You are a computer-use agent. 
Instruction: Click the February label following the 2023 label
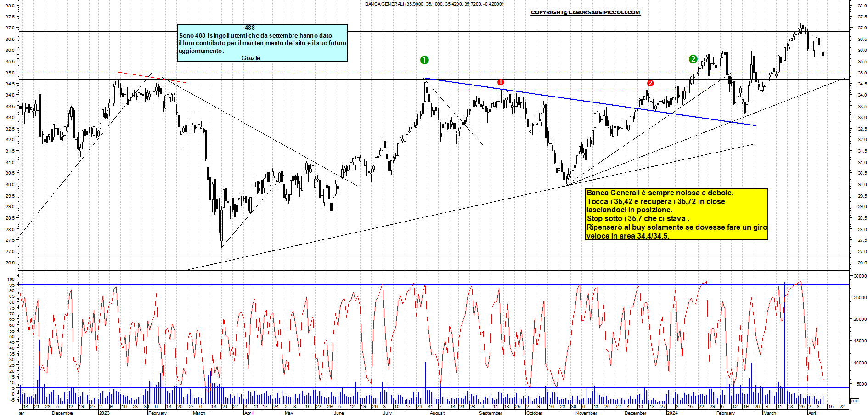tap(158, 413)
